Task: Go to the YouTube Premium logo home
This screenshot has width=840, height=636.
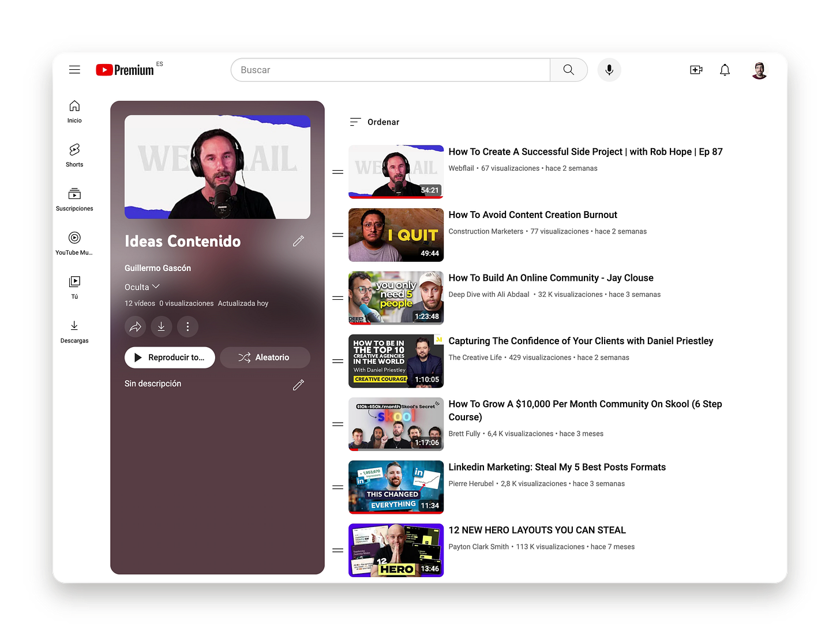Action: pyautogui.click(x=125, y=70)
